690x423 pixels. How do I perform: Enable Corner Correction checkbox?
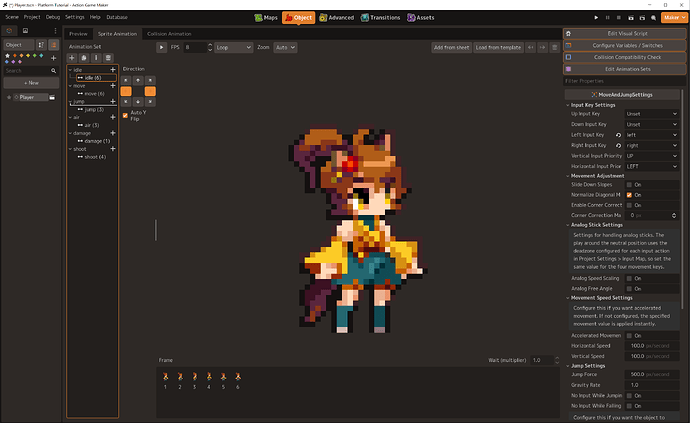point(629,205)
